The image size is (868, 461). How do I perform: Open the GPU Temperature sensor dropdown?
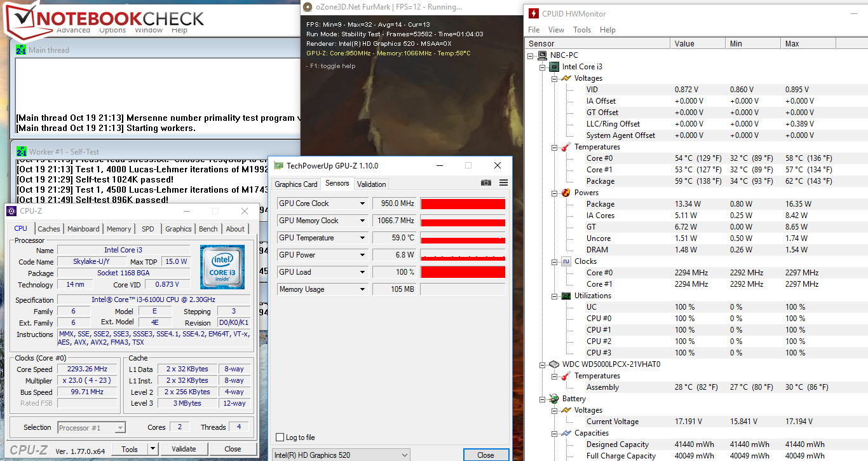[x=363, y=238]
